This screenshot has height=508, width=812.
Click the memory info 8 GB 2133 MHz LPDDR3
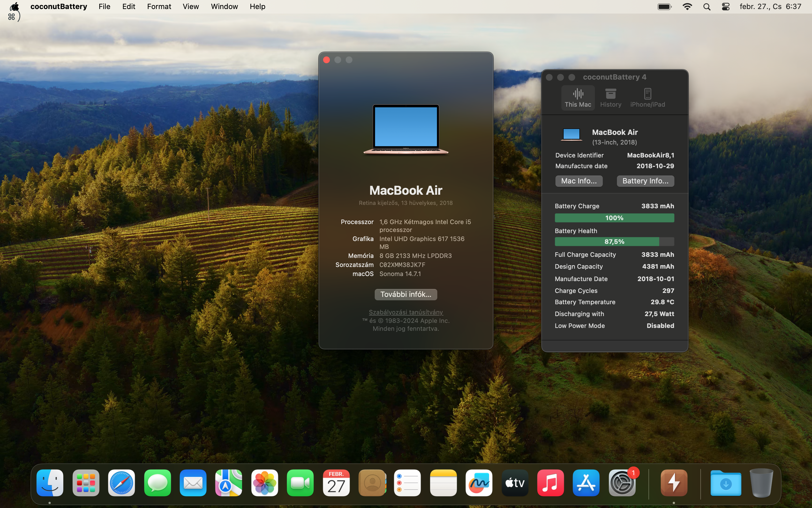coord(415,256)
